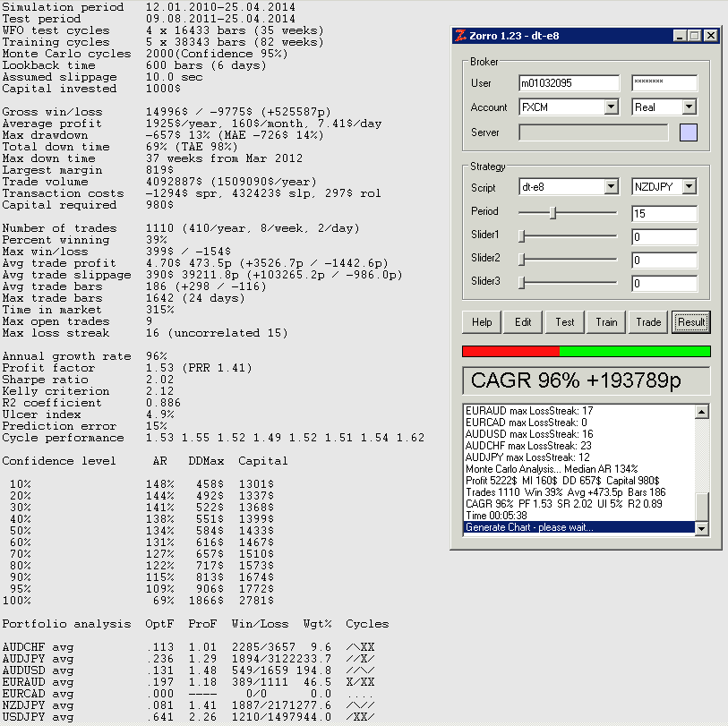Click the Zorro app icon in title bar
Viewport: 728px width, 726px height.
click(x=461, y=36)
